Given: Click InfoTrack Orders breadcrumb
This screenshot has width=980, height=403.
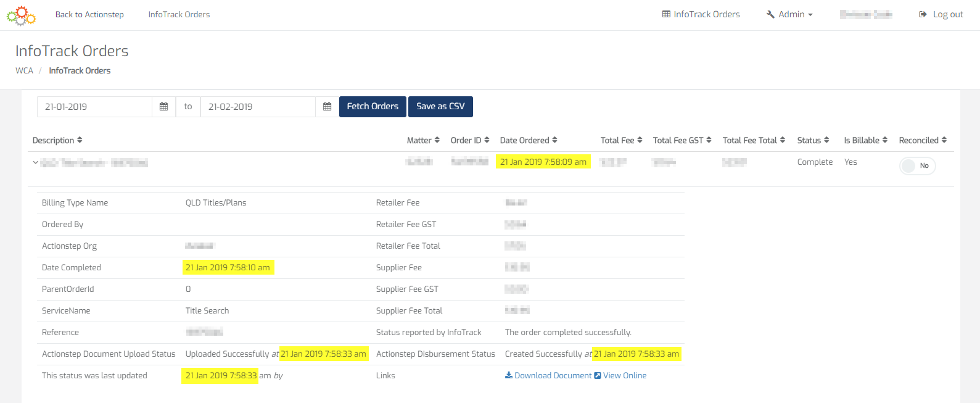Looking at the screenshot, I should [x=80, y=70].
